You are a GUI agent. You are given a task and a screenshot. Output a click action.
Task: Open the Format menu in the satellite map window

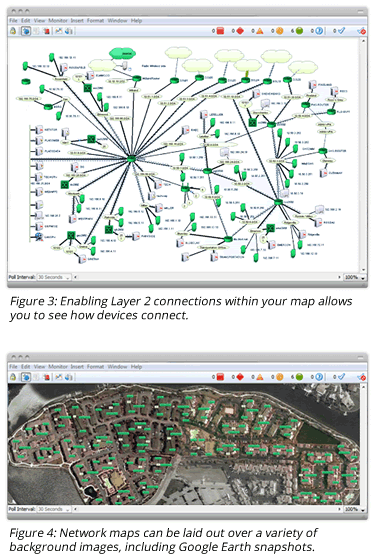point(95,366)
